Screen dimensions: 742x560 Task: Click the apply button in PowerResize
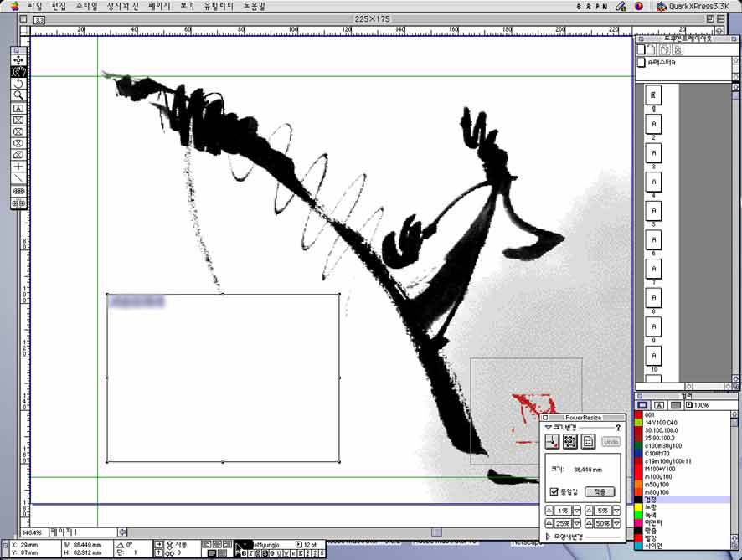600,491
